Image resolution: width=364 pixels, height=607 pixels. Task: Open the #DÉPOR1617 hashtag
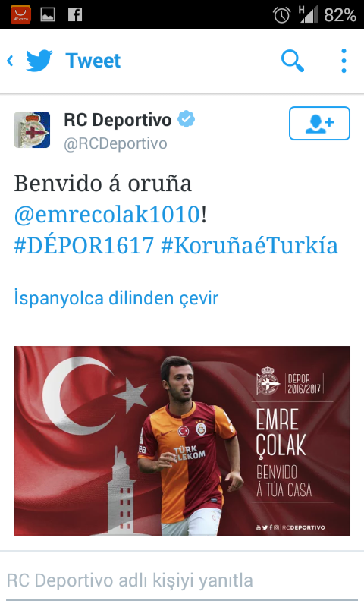(x=84, y=245)
